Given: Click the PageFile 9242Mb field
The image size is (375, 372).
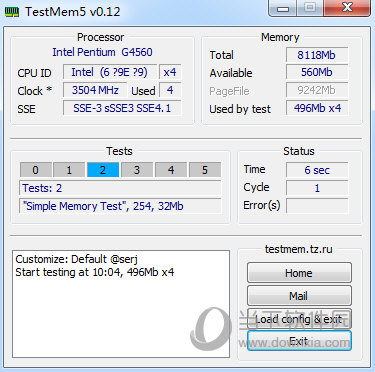Looking at the screenshot, I should click(x=317, y=90).
